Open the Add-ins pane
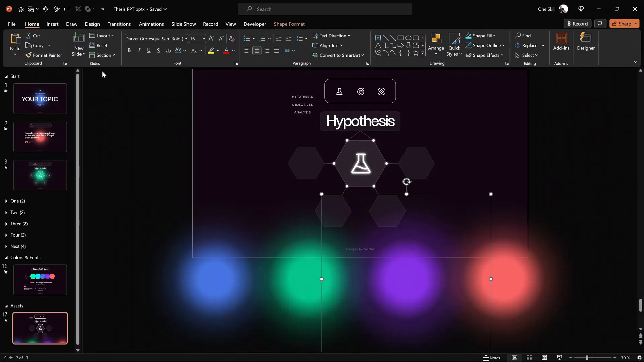 pyautogui.click(x=561, y=42)
